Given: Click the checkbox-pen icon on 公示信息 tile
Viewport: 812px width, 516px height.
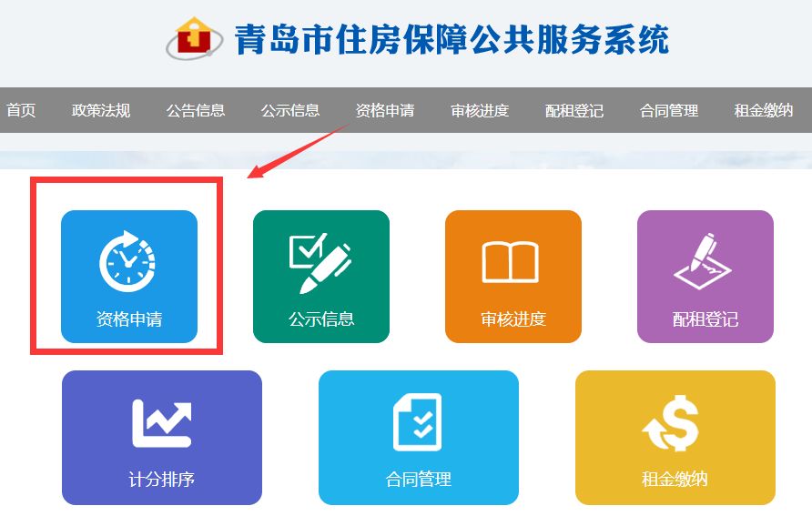Looking at the screenshot, I should (320, 263).
